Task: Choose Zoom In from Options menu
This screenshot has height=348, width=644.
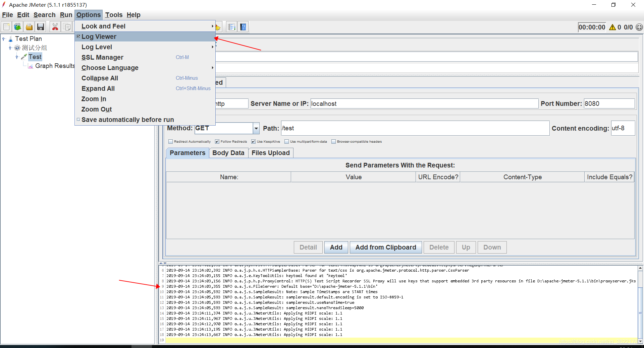Action: (x=145, y=99)
